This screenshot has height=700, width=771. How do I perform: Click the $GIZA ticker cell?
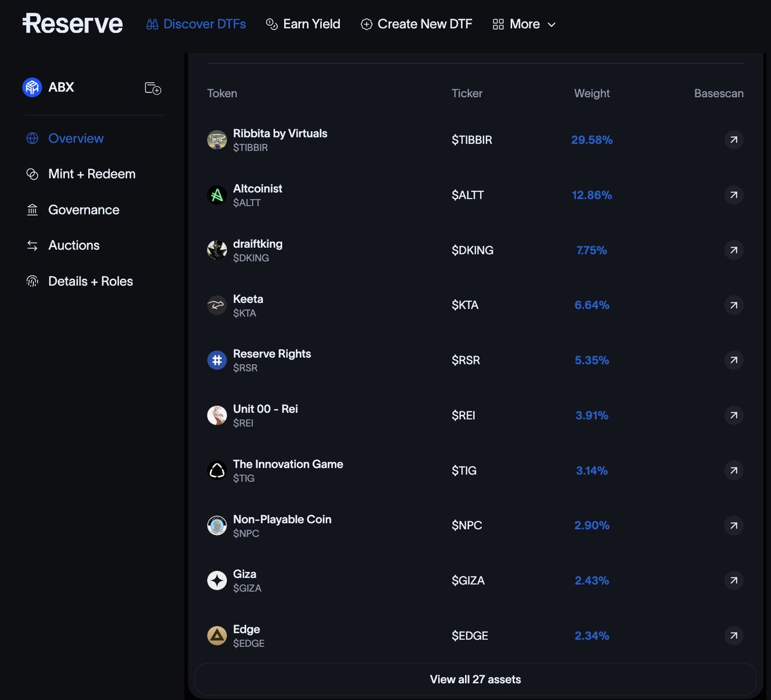point(468,581)
